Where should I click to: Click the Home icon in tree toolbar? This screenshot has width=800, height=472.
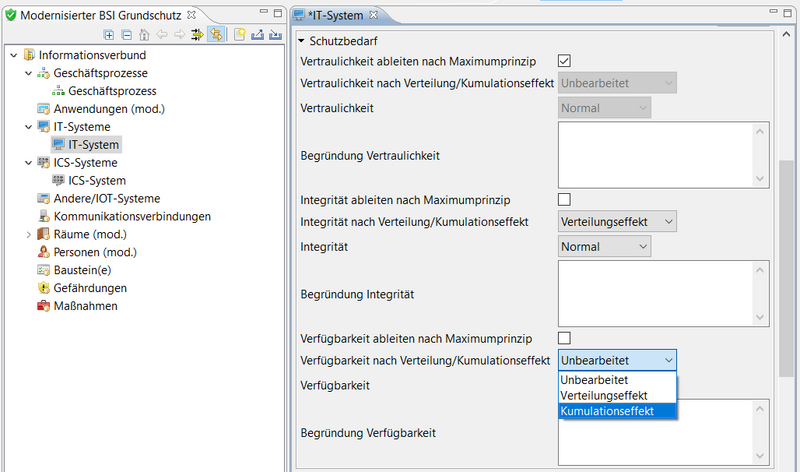(144, 35)
